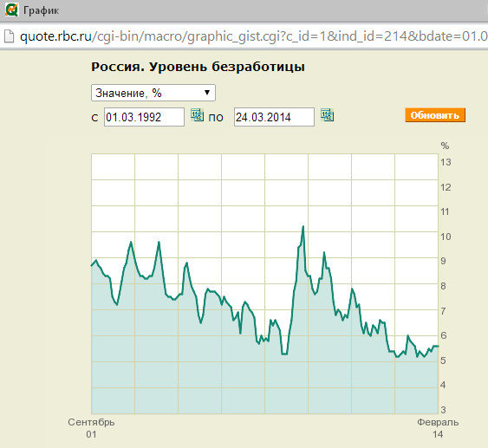Click the axis label 'Сентябрь 01'
Viewport: 488px width, 448px height.
[91, 428]
